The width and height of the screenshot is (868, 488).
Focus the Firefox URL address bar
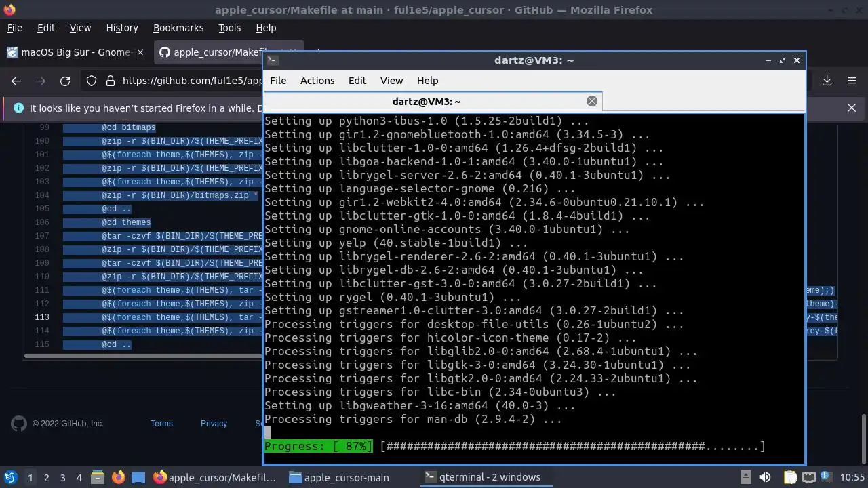pyautogui.click(x=193, y=81)
